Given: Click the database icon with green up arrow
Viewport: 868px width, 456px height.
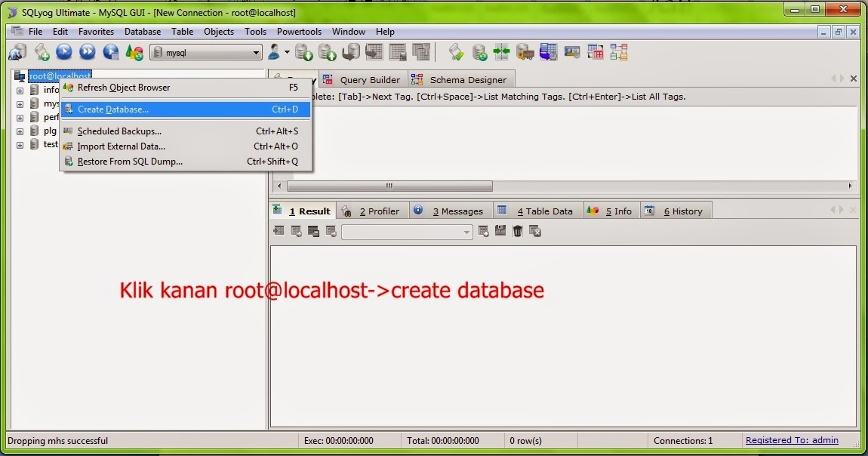Looking at the screenshot, I should pyautogui.click(x=327, y=52).
